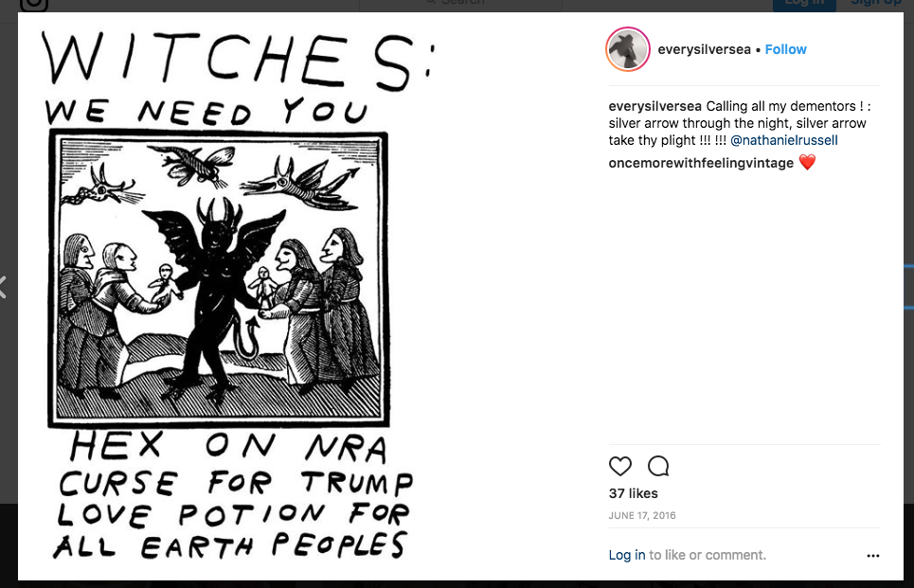
Task: Like the post with the heart icon
Action: [x=619, y=466]
